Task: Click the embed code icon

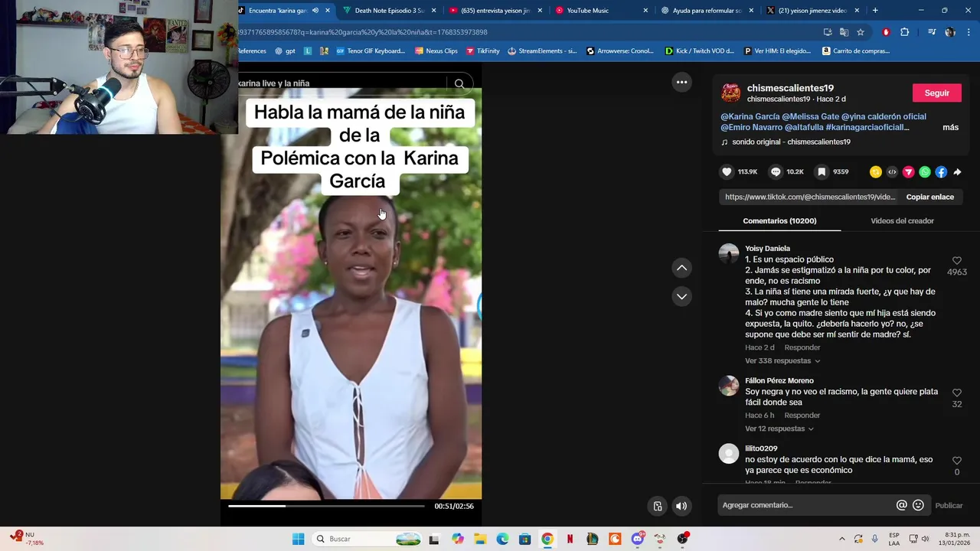Action: [x=892, y=172]
